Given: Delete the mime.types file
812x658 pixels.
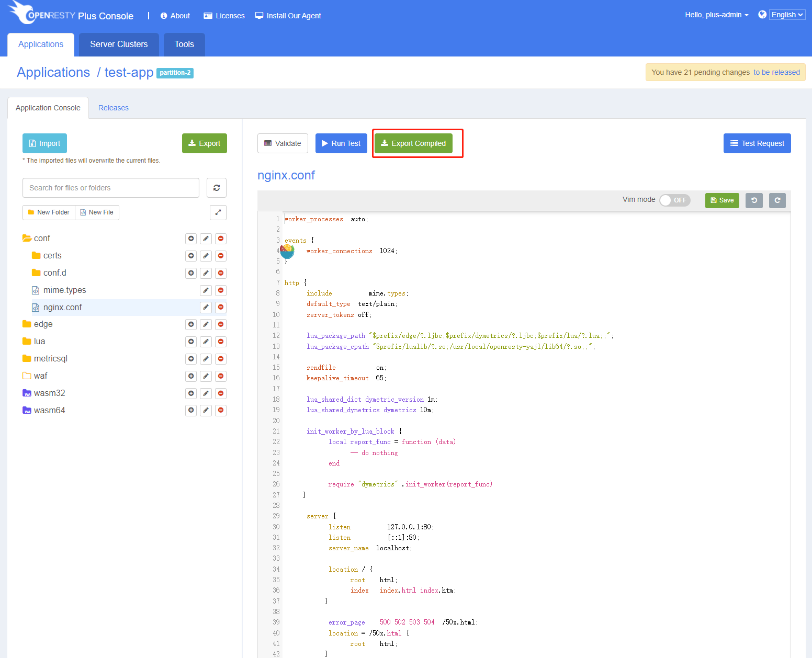Looking at the screenshot, I should pos(221,290).
